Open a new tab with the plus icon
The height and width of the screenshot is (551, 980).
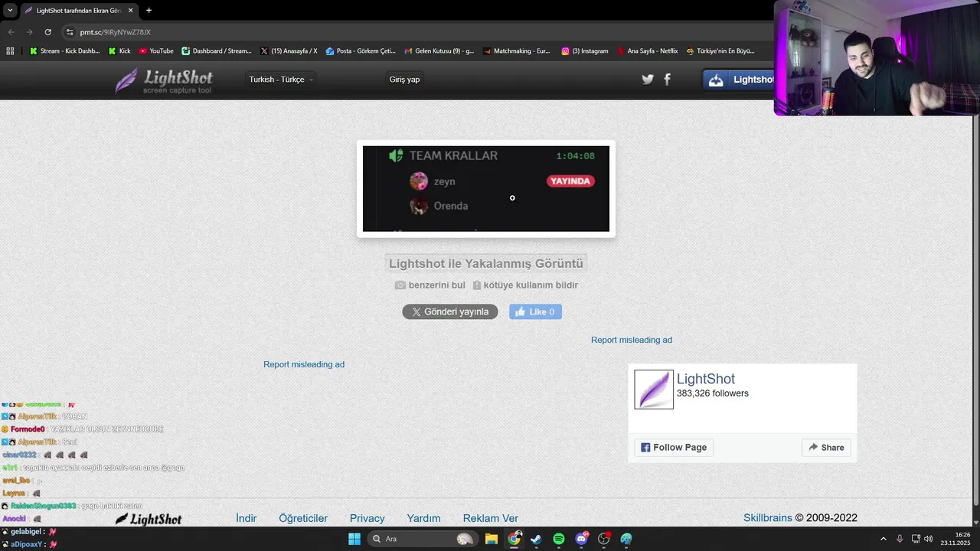[x=149, y=11]
